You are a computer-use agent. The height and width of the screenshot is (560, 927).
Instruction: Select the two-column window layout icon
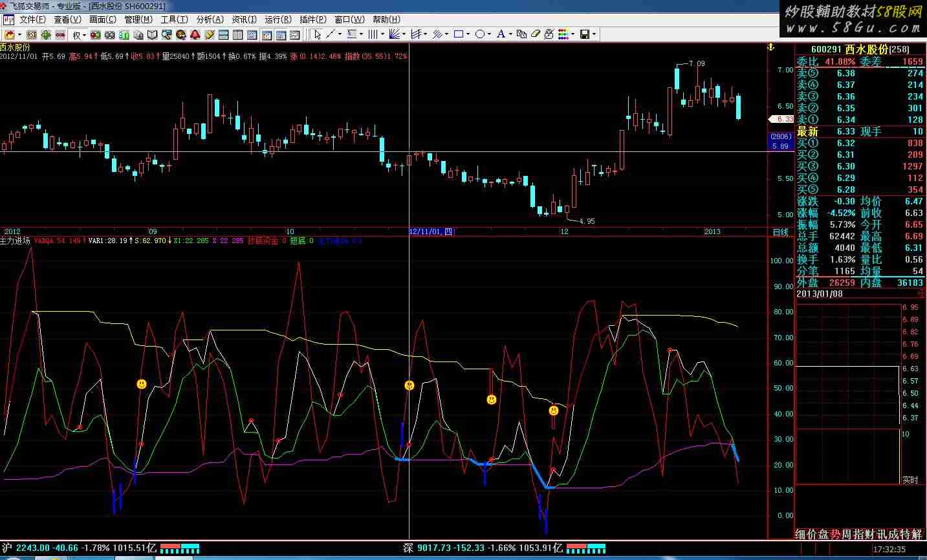[237, 35]
